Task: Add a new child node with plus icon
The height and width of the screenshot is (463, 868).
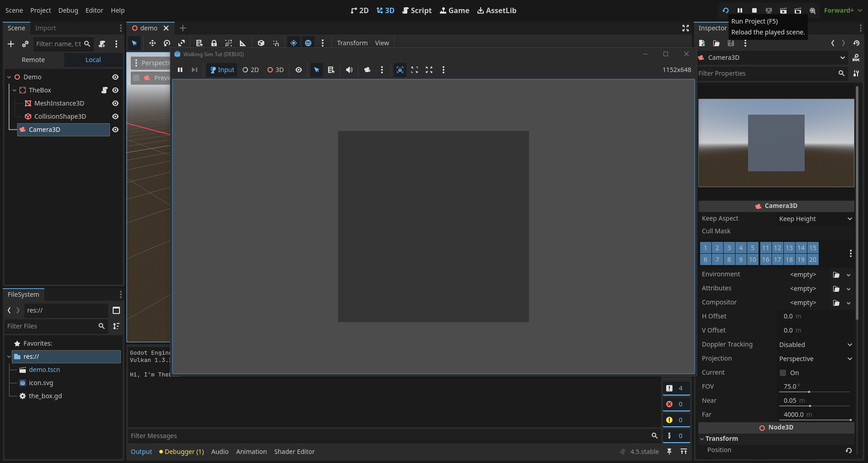Action: tap(11, 44)
